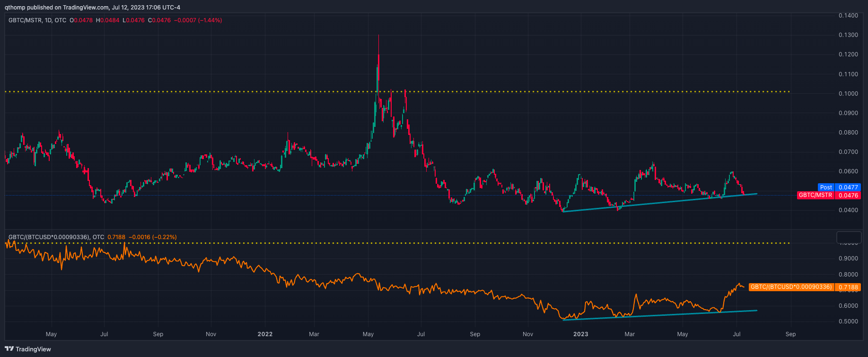Select the yellow dotted line at 0.1000 level
Viewport: 868px width, 357px height.
click(397, 92)
